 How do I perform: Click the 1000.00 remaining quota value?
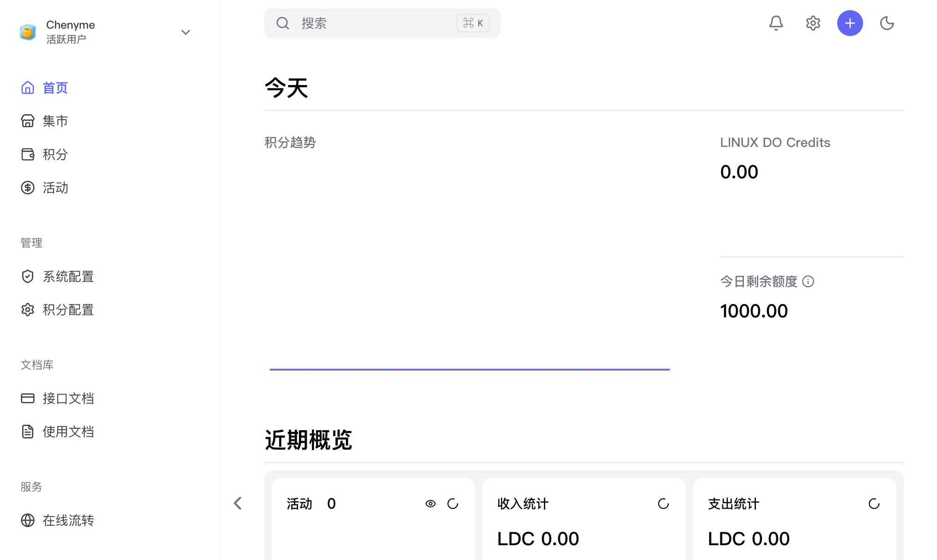pos(754,311)
